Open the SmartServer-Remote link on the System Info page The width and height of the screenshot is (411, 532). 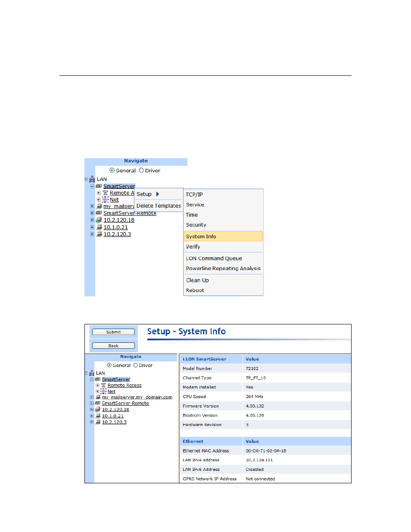[x=125, y=404]
